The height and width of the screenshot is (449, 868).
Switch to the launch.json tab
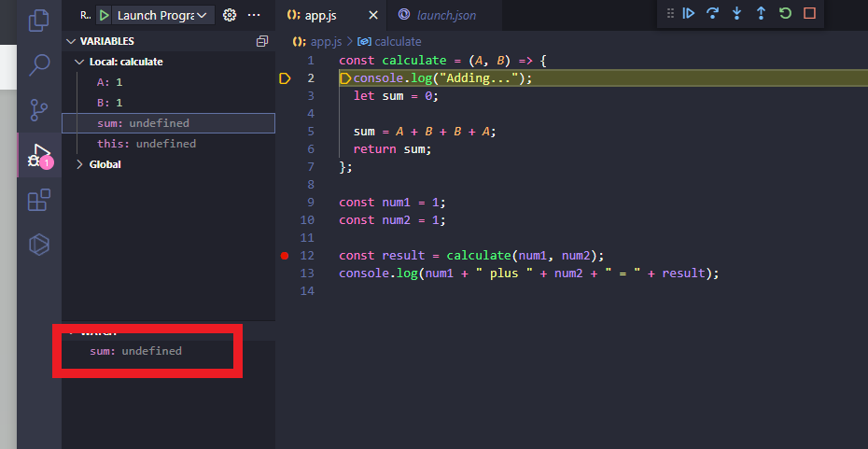(446, 15)
